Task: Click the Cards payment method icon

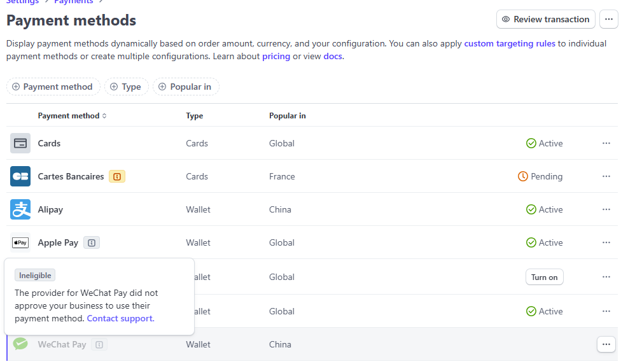Action: pos(20,143)
